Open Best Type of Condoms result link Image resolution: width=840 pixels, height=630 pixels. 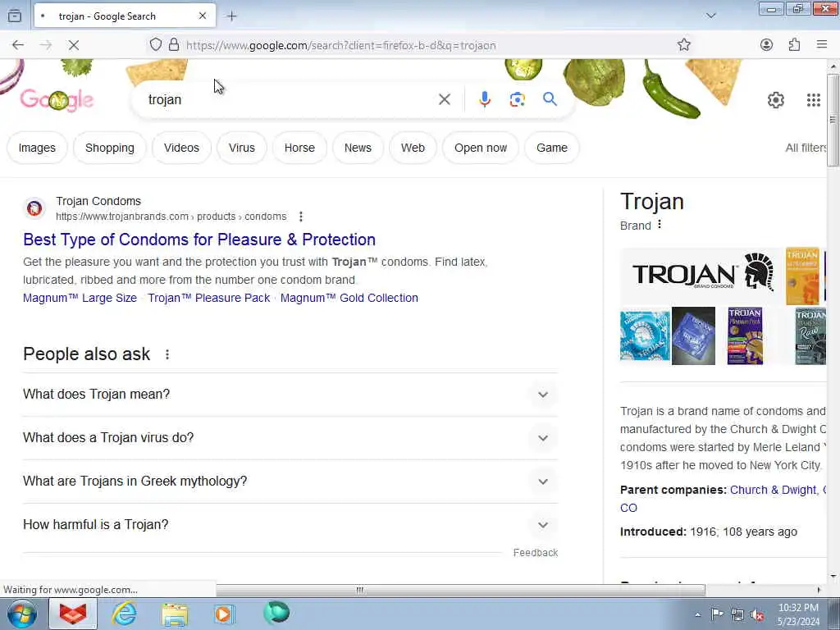coord(199,240)
